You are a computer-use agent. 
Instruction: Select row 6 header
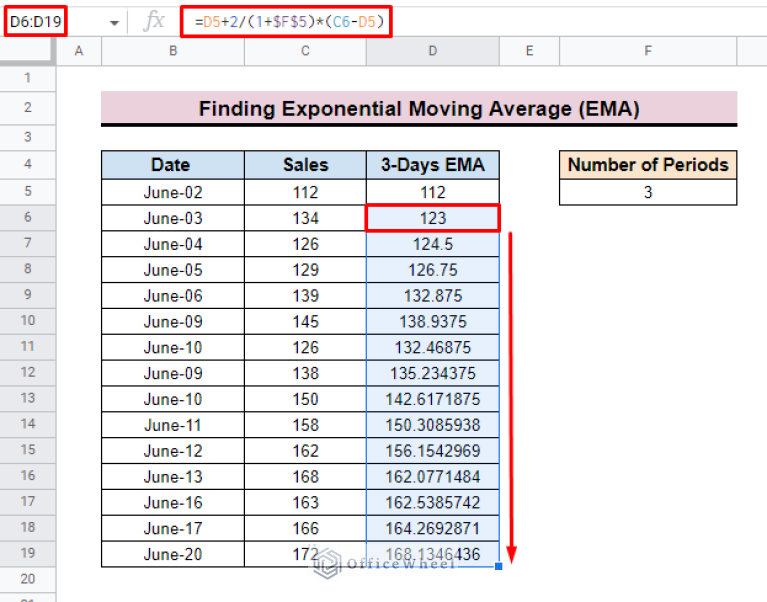coord(27,217)
